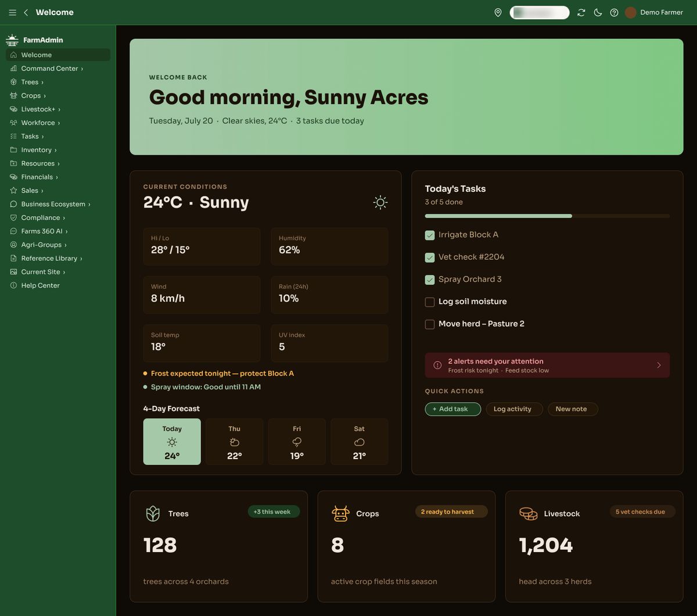The width and height of the screenshot is (697, 616).
Task: Click the Command Center chart icon
Action: (x=14, y=68)
